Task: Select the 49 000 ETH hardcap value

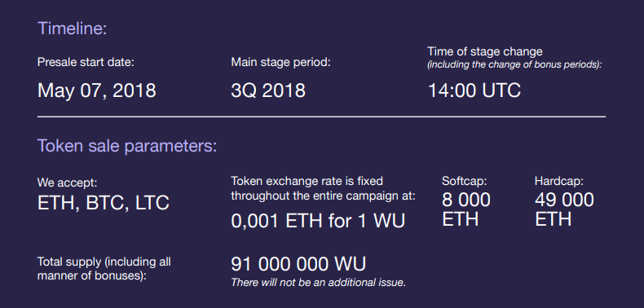Action: (564, 209)
